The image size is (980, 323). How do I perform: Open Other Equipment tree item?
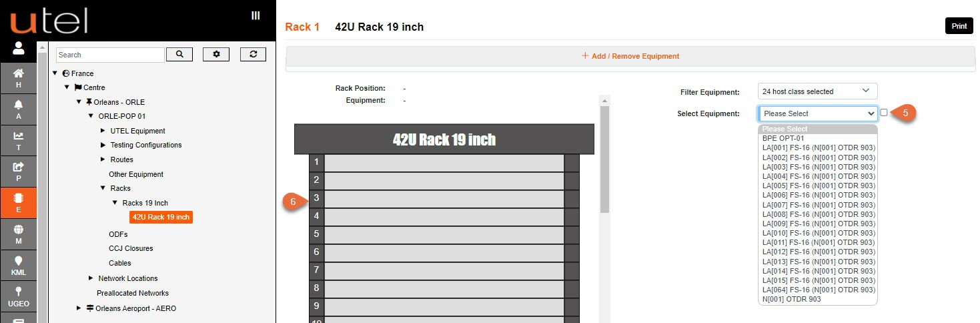(x=136, y=174)
